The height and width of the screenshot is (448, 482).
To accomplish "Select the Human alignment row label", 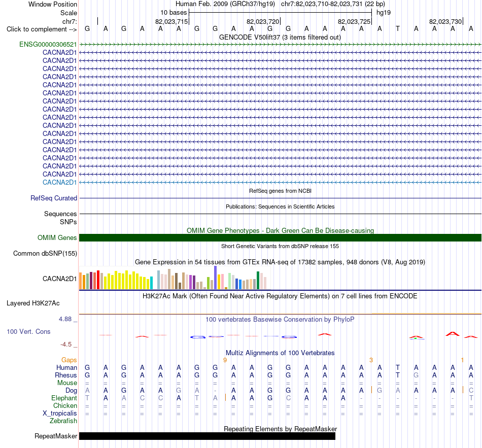I will click(x=66, y=368).
